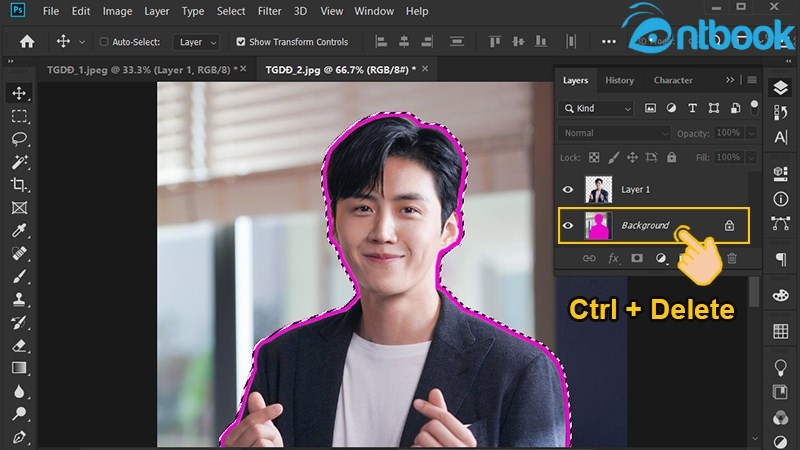The width and height of the screenshot is (800, 450).
Task: Select the Rectangular Marquee tool
Action: pyautogui.click(x=19, y=116)
